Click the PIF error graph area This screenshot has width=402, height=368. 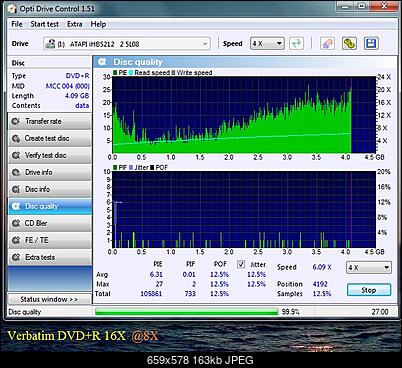[244, 210]
